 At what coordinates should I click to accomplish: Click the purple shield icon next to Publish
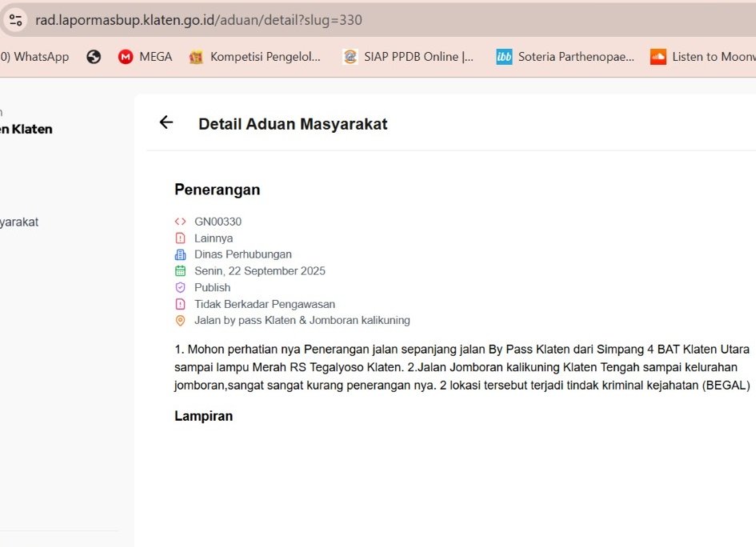click(x=180, y=287)
